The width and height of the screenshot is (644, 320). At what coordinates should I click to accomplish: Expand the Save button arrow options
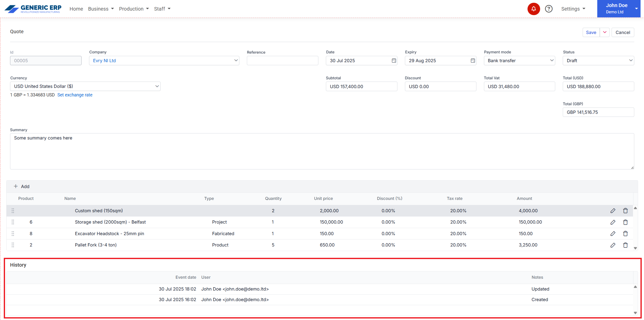pyautogui.click(x=604, y=32)
